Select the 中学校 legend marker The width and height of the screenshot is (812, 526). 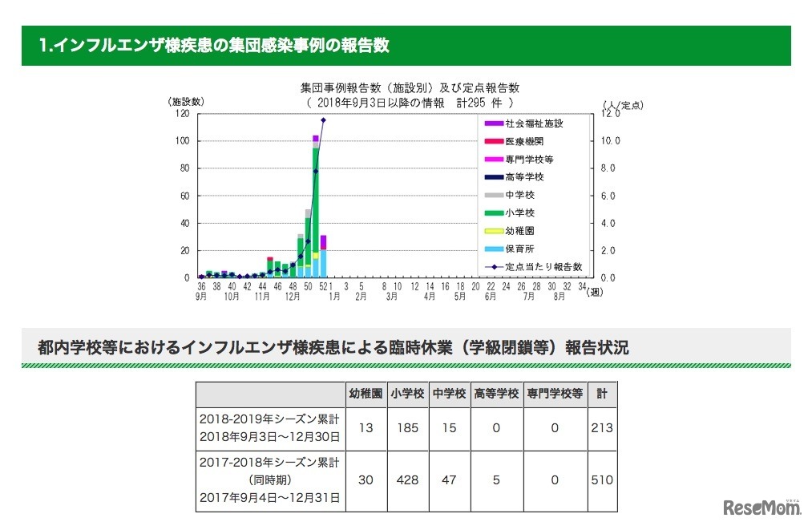[x=493, y=195]
